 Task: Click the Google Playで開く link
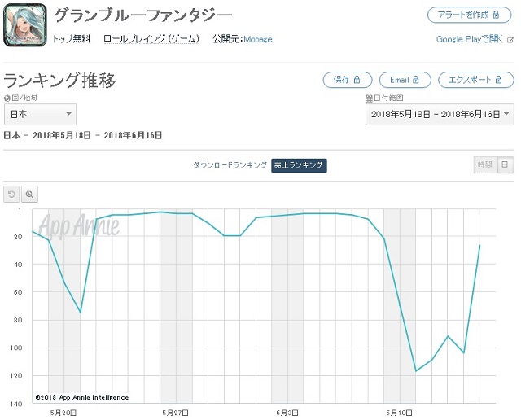[x=470, y=39]
